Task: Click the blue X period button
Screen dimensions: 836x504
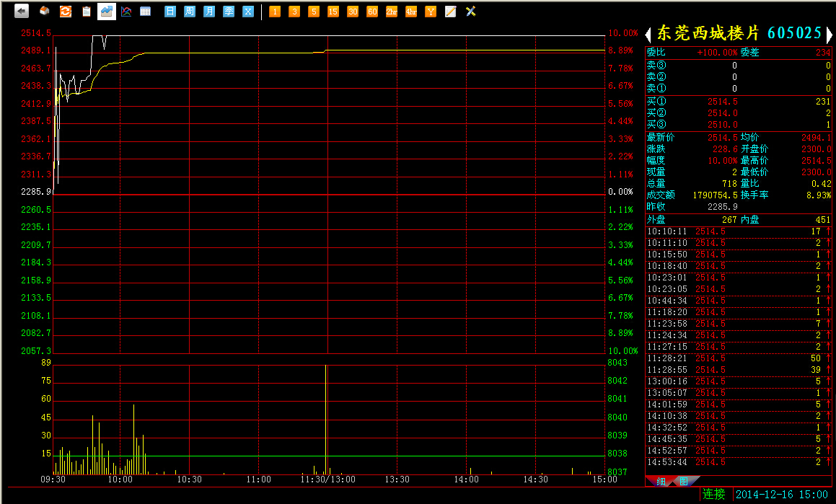Action: click(248, 12)
